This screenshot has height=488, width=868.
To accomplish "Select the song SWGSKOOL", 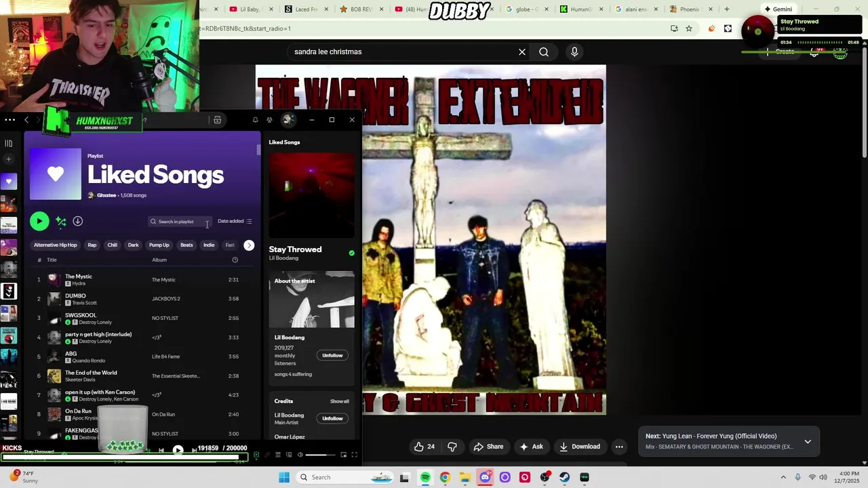I will [x=142, y=318].
